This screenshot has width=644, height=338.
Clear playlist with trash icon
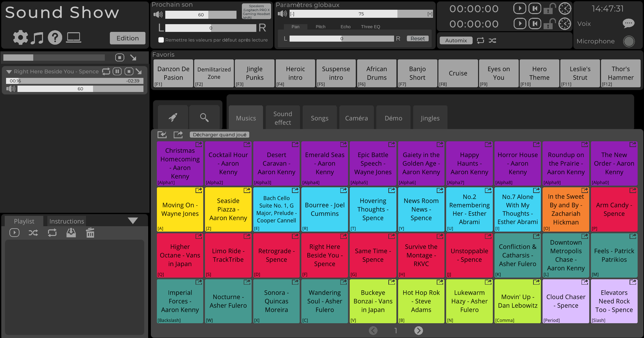point(90,233)
